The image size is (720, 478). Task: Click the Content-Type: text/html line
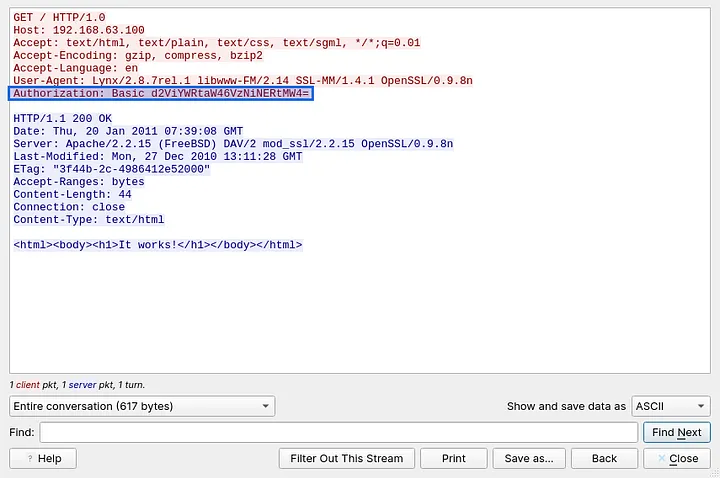pyautogui.click(x=89, y=220)
